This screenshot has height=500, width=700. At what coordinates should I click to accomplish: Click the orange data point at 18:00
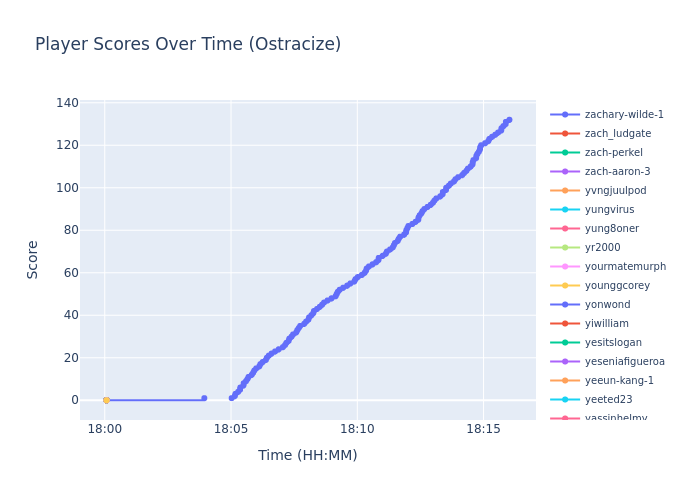tap(106, 400)
